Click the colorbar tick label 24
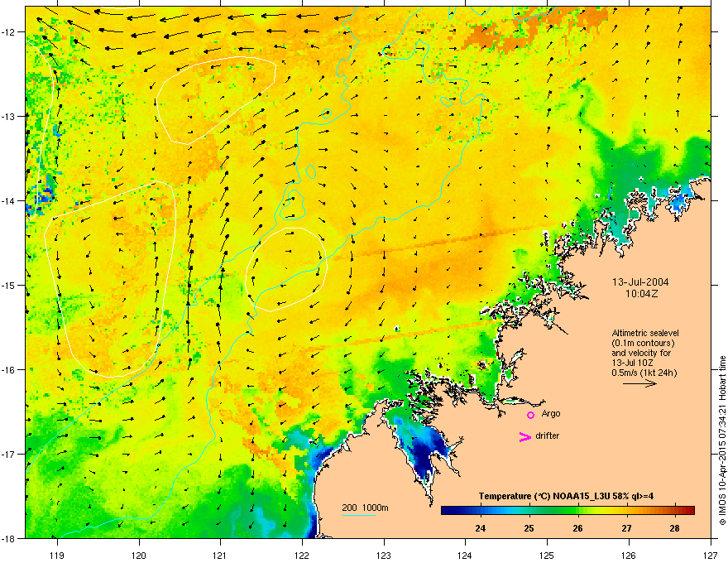The image size is (728, 563). pos(481,528)
